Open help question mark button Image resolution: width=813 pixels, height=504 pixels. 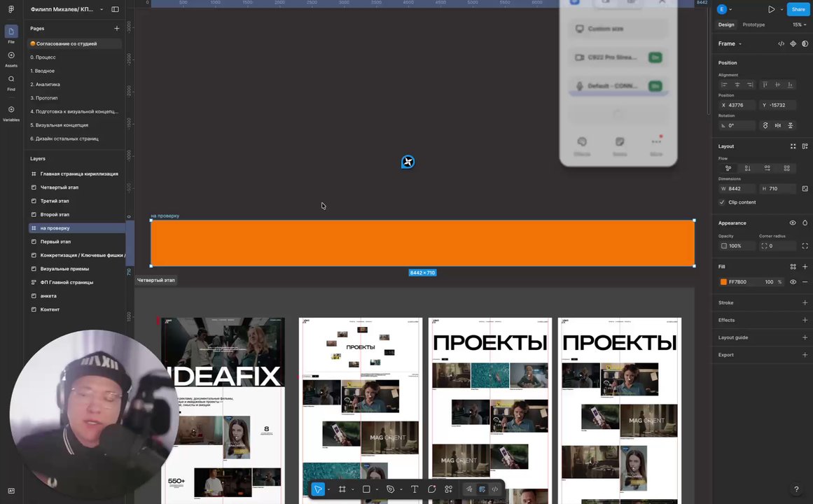796,489
